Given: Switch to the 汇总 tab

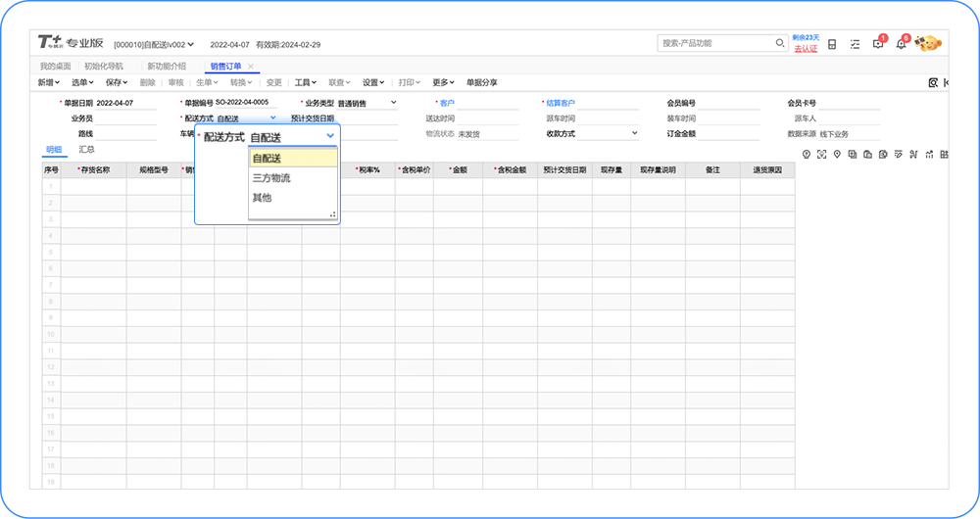Looking at the screenshot, I should click(86, 150).
